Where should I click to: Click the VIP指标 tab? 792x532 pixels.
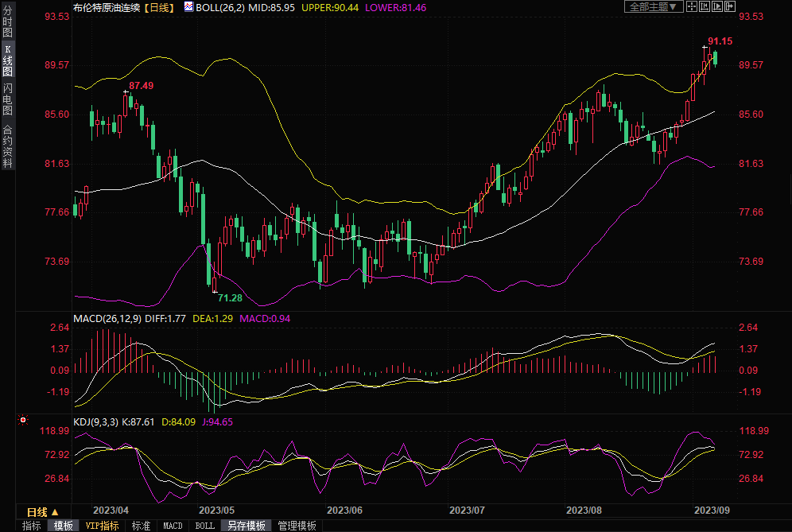pyautogui.click(x=102, y=526)
